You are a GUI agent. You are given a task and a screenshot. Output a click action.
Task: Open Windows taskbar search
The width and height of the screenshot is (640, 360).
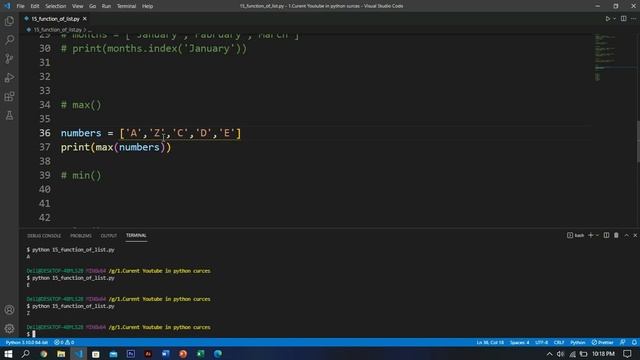pos(25,353)
